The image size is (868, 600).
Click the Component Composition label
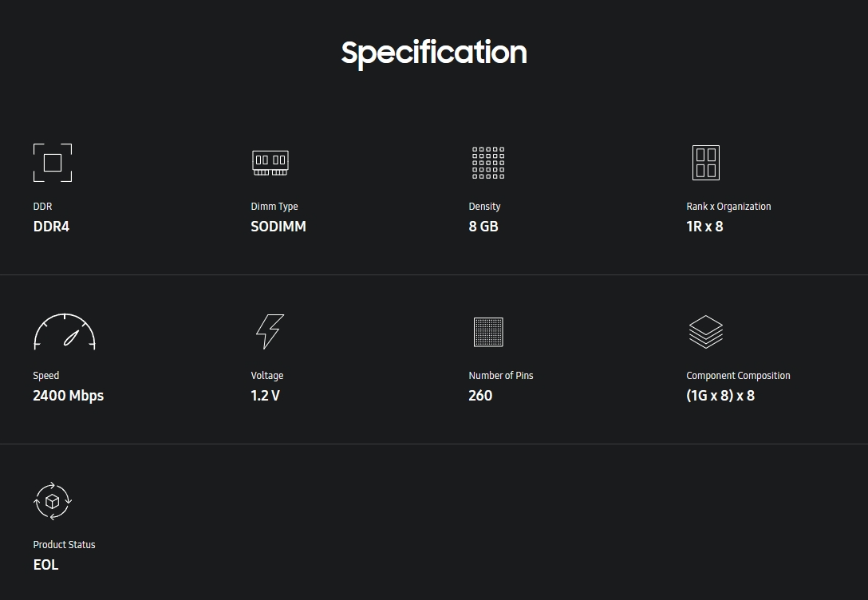click(738, 375)
